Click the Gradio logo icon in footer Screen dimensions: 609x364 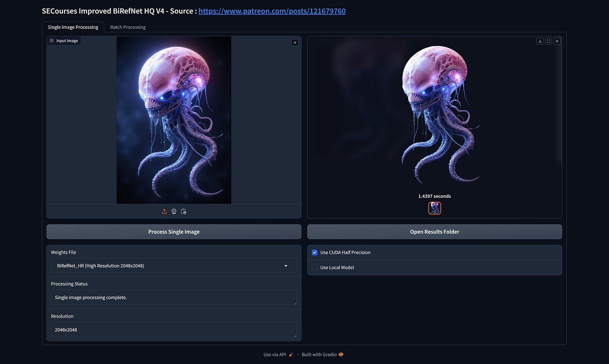click(x=341, y=354)
